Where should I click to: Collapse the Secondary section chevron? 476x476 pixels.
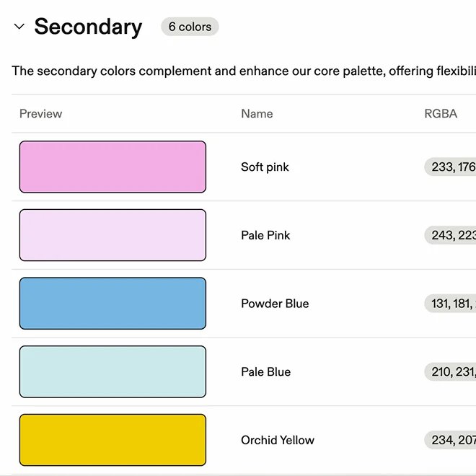point(19,27)
